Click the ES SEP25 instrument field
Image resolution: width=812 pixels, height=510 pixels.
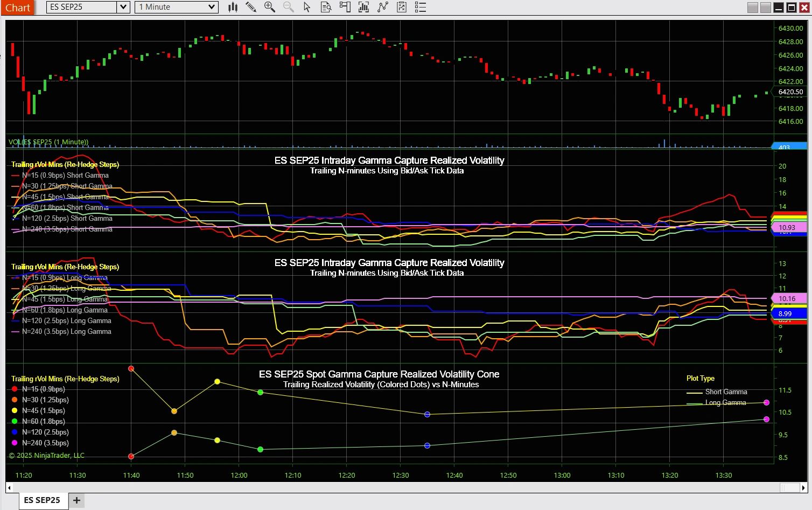[x=82, y=7]
